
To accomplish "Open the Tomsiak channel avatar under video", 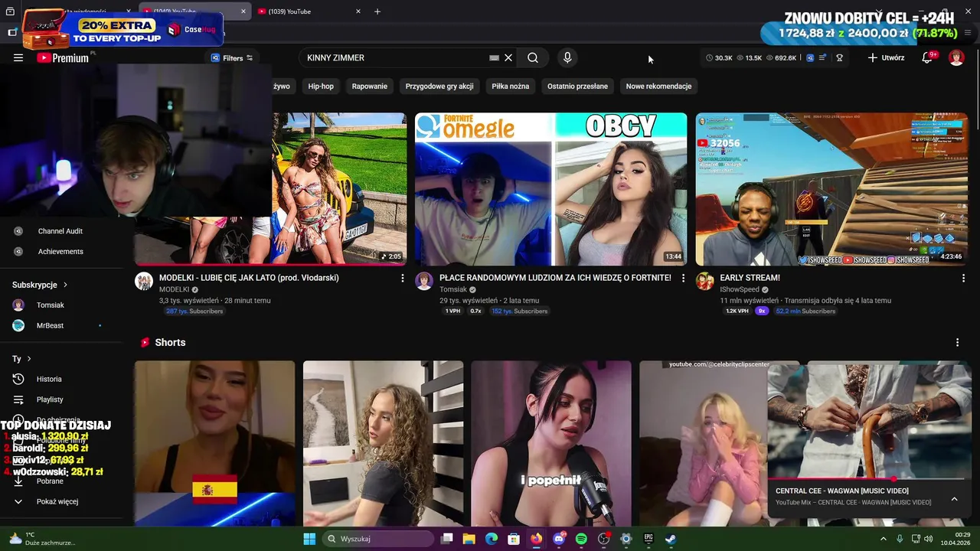I will 424,281.
